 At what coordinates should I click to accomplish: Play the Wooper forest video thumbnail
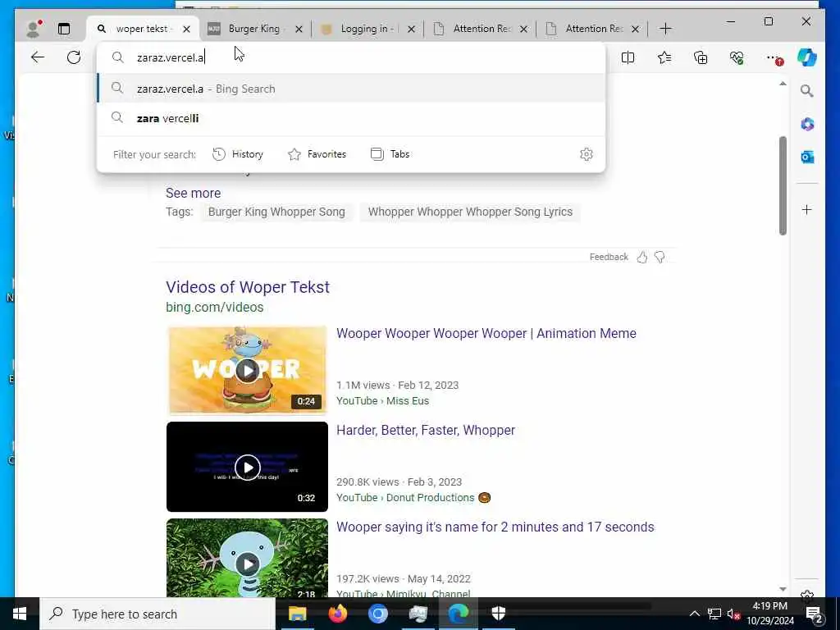click(247, 558)
